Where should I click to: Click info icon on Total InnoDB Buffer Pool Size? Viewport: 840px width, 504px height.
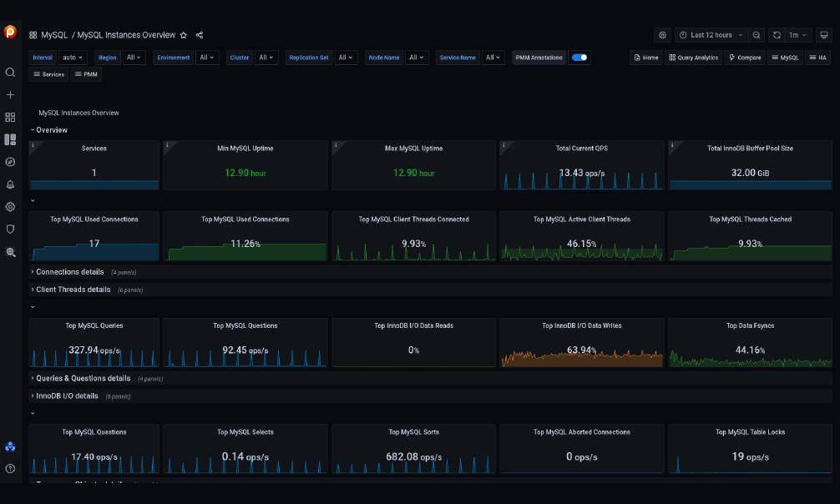(x=672, y=145)
